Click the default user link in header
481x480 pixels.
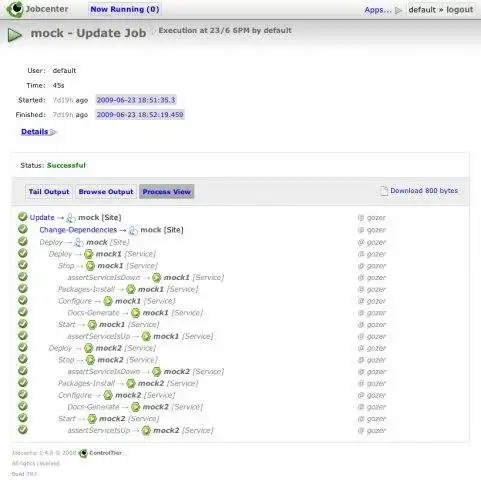(x=422, y=10)
